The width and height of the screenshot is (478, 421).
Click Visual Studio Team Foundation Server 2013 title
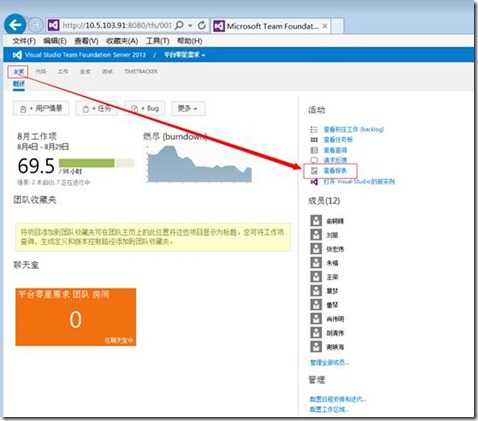point(85,55)
